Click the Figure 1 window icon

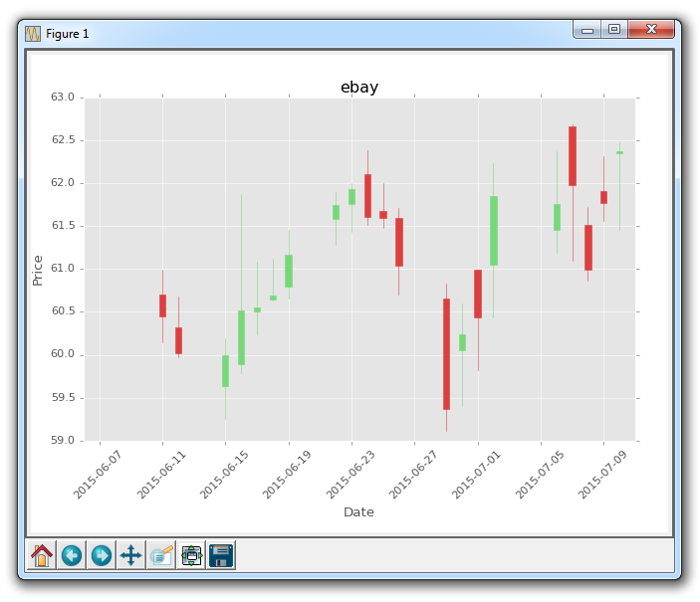[33, 33]
